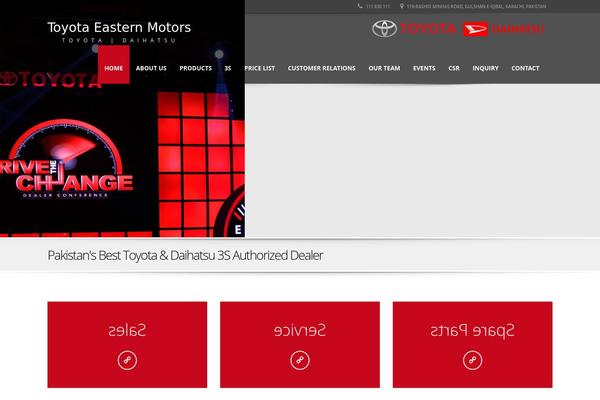Open the Inquiry page

click(485, 68)
